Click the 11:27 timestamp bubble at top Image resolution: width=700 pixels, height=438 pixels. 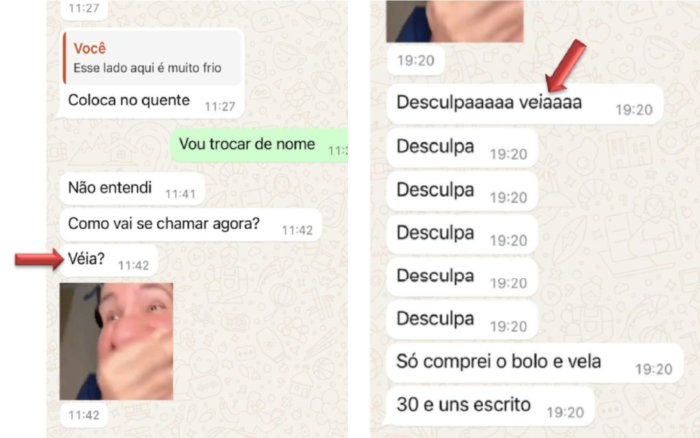coord(84,9)
